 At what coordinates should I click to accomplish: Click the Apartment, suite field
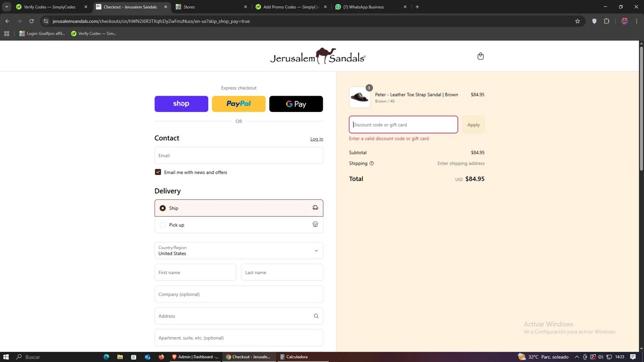point(239,338)
